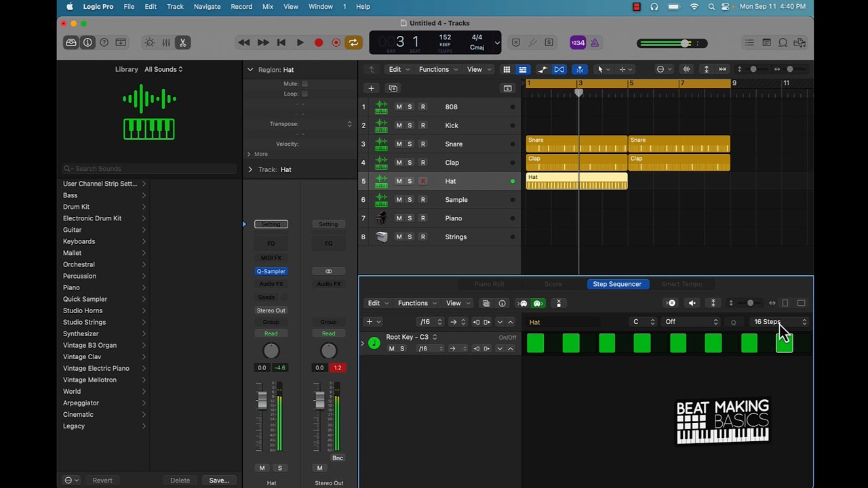Screen dimensions: 868x488
Task: Select the Step Sequencer tab
Action: click(617, 284)
